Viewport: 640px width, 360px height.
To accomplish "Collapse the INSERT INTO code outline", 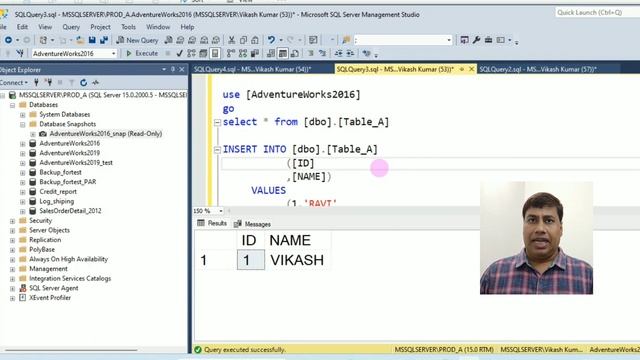I will click(217, 150).
